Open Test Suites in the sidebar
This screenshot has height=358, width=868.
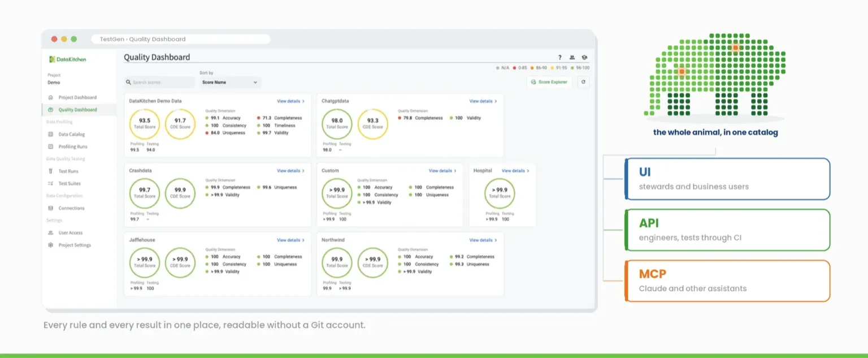[x=68, y=183]
